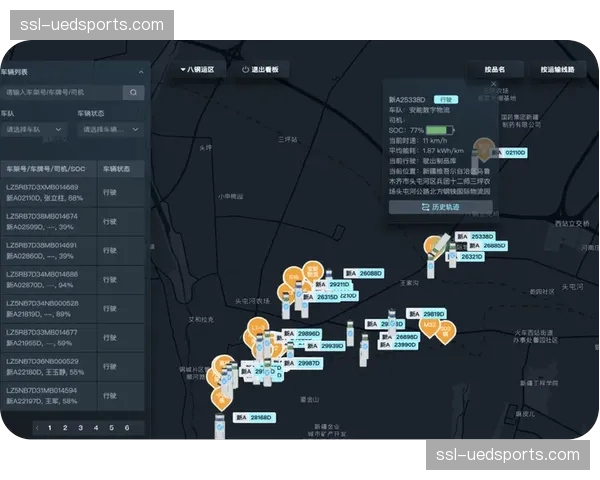Click the 历史轨迹 history track button

440,207
